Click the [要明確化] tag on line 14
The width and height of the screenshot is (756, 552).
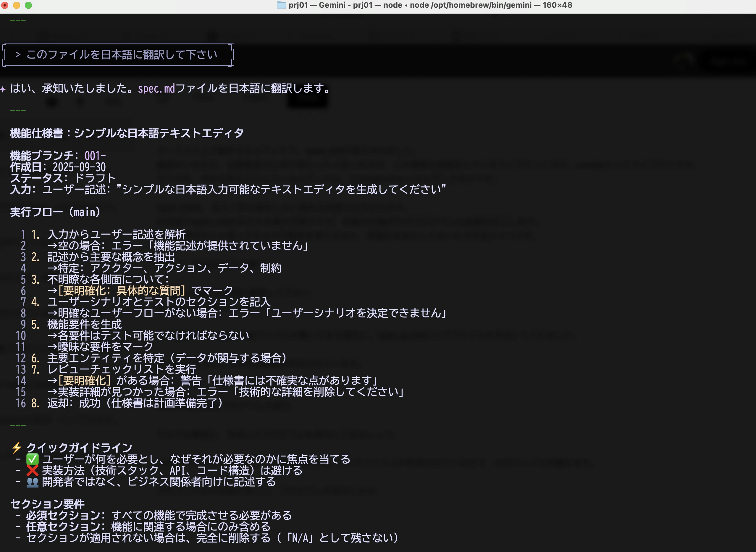pyautogui.click(x=85, y=381)
